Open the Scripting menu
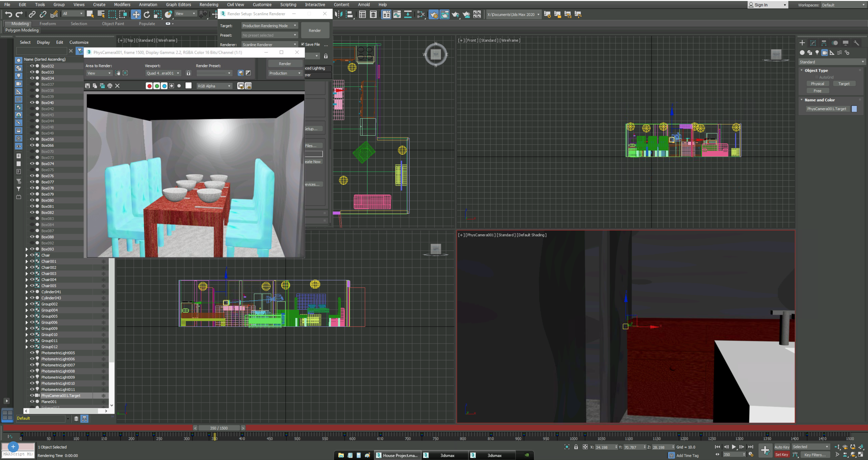This screenshot has width=868, height=460. 288,4
